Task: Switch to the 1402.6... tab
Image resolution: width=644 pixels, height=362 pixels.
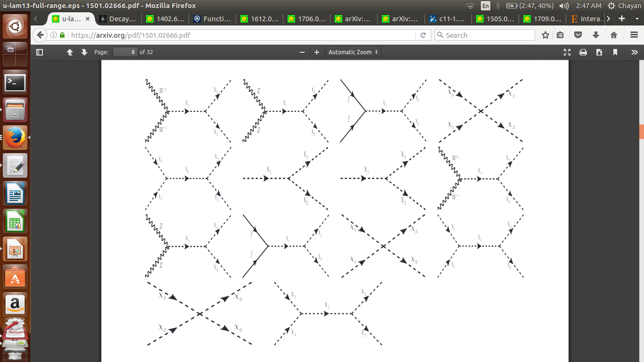Action: [165, 19]
